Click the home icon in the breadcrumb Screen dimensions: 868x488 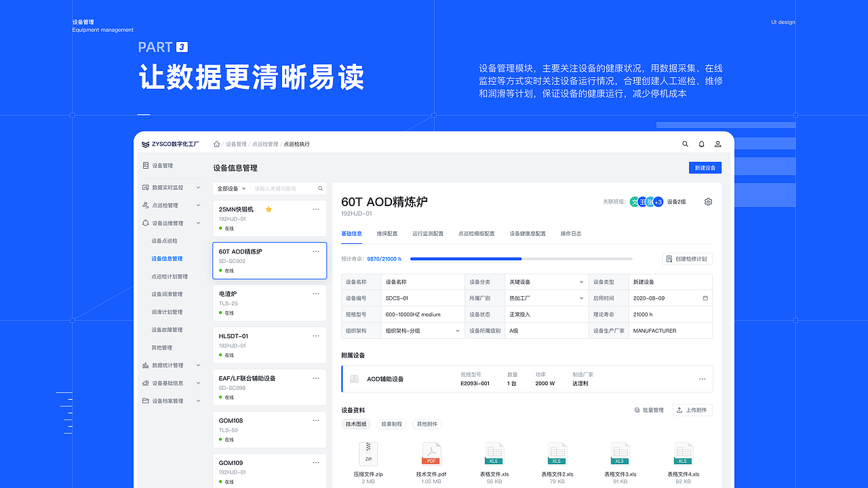(216, 144)
